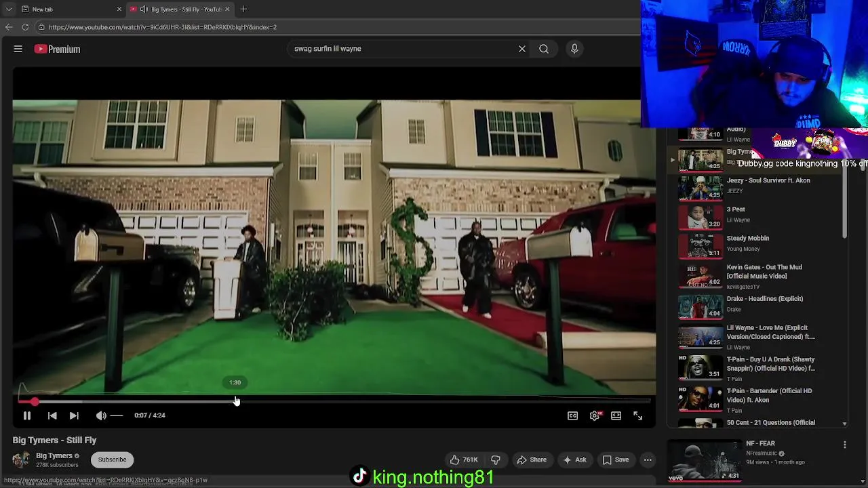Image resolution: width=868 pixels, height=488 pixels.
Task: Open the browser tab list dropdown
Action: 8,9
